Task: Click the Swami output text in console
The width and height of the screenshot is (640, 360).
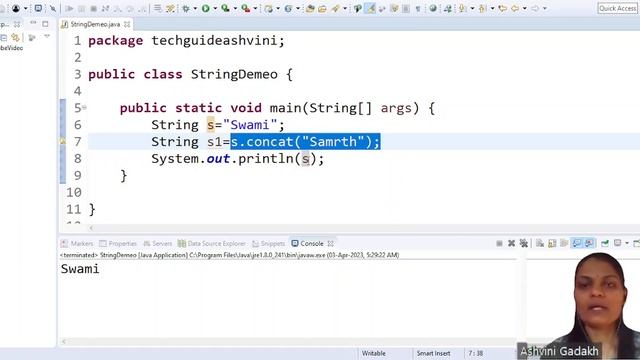Action: click(80, 269)
